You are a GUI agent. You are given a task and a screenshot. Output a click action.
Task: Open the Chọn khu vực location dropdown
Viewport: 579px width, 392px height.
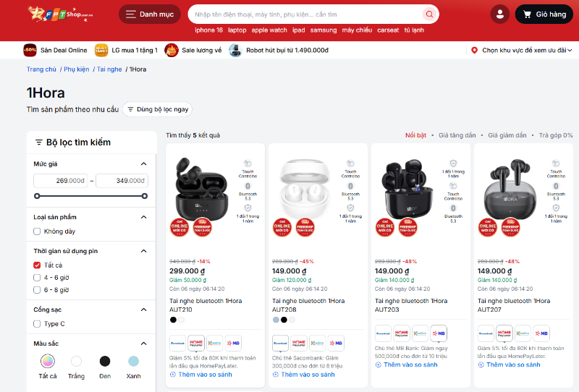pyautogui.click(x=522, y=50)
